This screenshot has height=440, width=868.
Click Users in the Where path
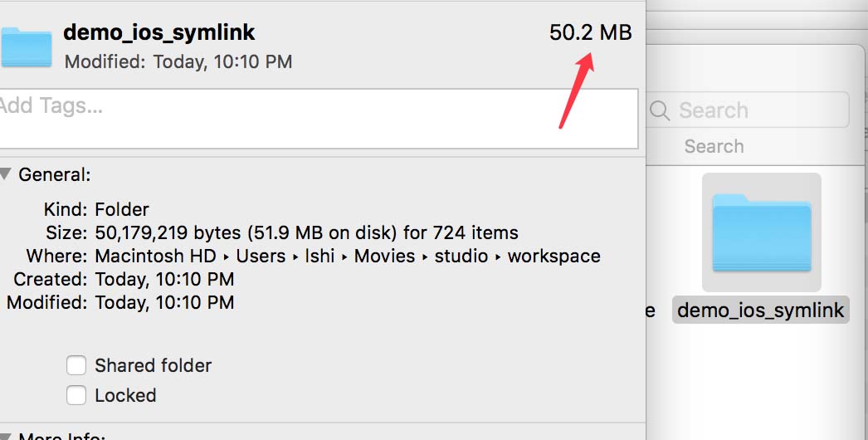coord(261,256)
